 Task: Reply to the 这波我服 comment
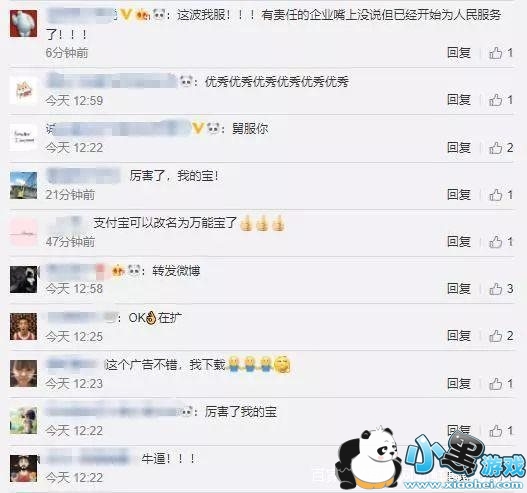click(x=458, y=53)
